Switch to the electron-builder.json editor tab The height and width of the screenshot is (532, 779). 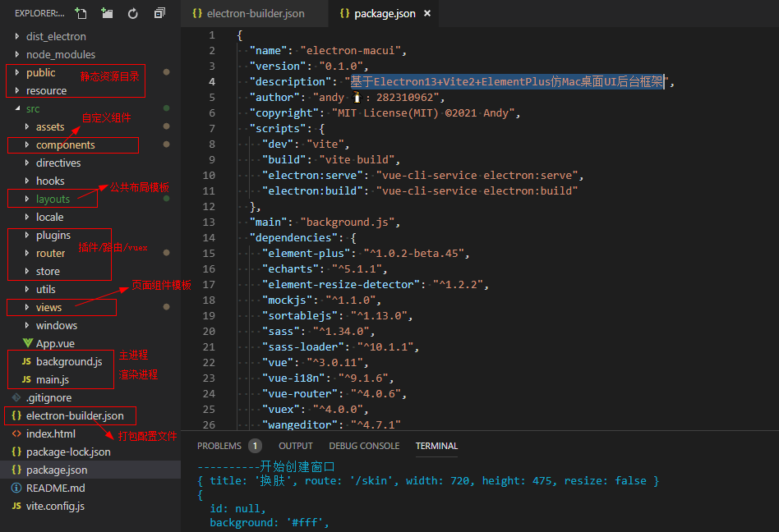pyautogui.click(x=255, y=14)
